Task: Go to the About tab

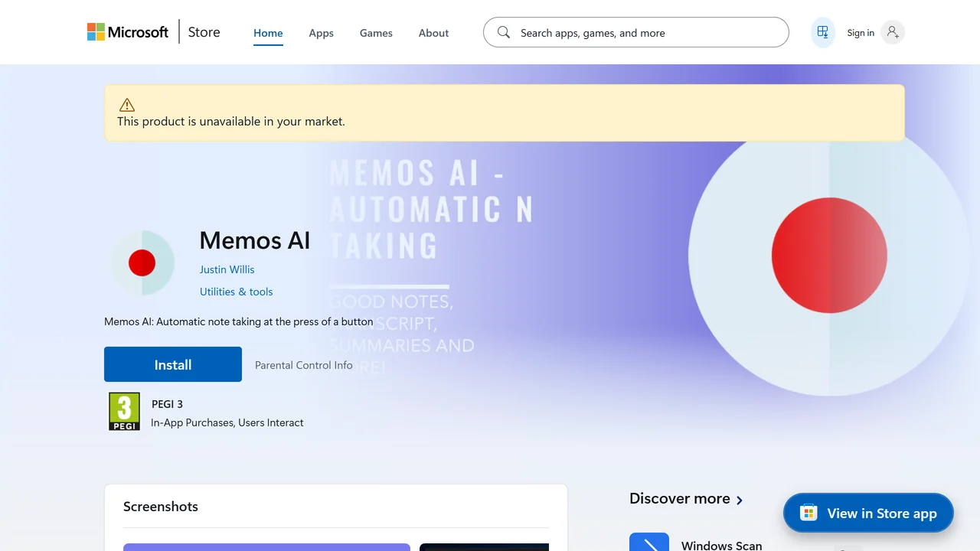Action: [433, 33]
